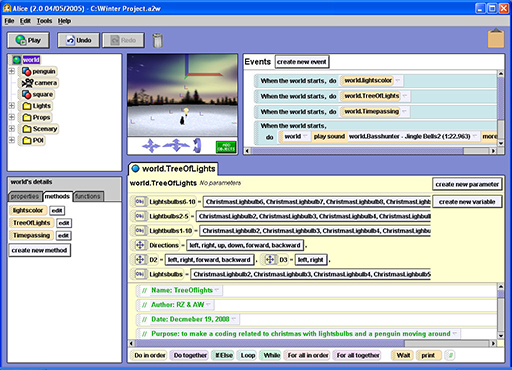Click the Wait tile
The width and height of the screenshot is (512, 370).
[403, 355]
